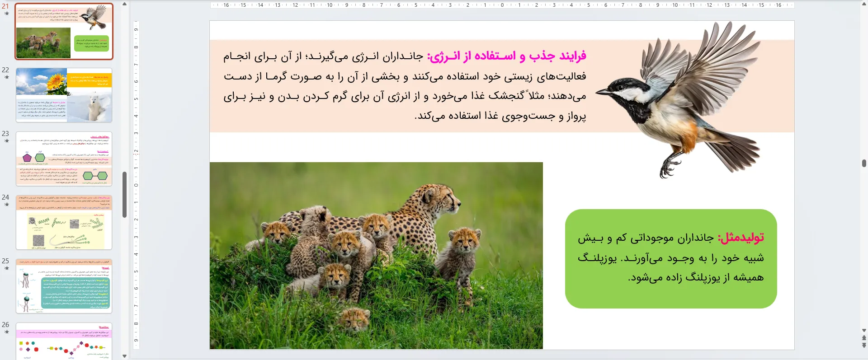The height and width of the screenshot is (360, 868).
Task: Go to Next Slide using double-down arrow
Action: pos(864,345)
